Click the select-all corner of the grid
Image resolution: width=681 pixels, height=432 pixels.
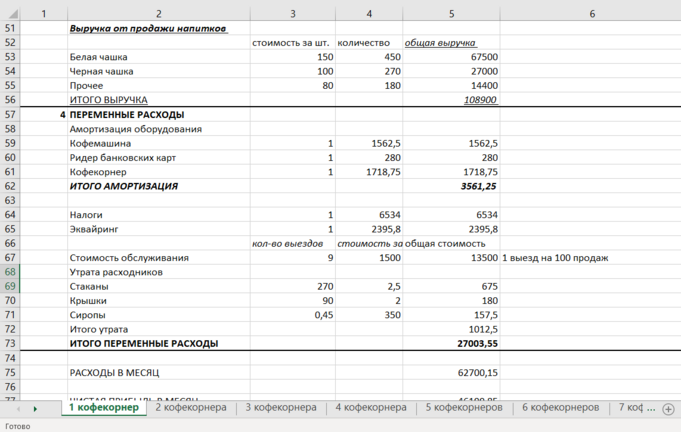(x=10, y=14)
